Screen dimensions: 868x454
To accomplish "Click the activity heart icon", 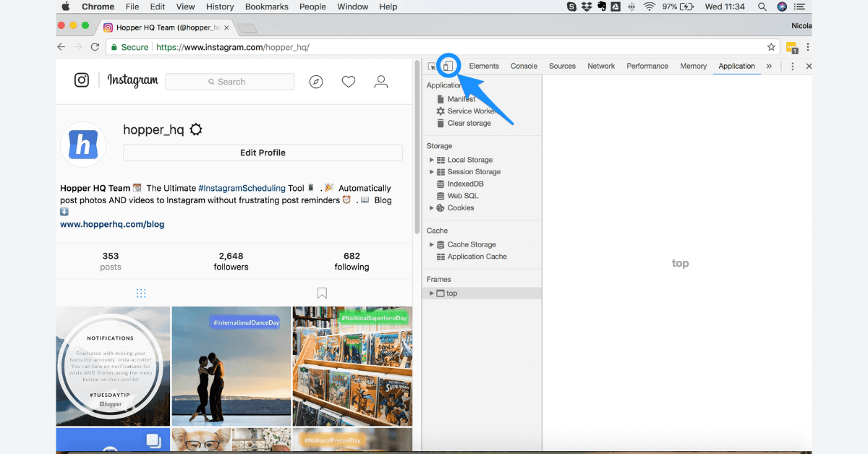I will [x=349, y=81].
